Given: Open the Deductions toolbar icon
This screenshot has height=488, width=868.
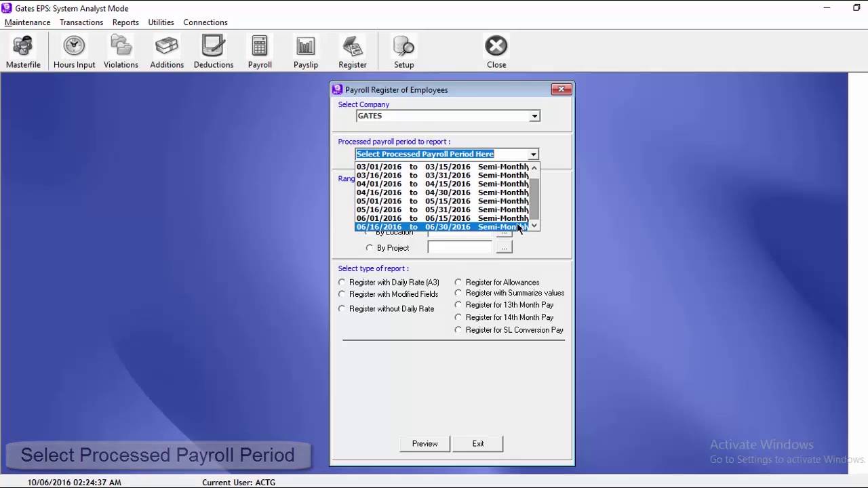Looking at the screenshot, I should click(x=214, y=52).
